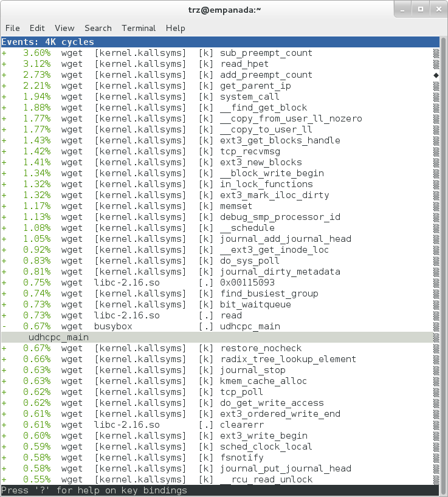
Task: Open the Terminal menu
Action: (x=139, y=28)
